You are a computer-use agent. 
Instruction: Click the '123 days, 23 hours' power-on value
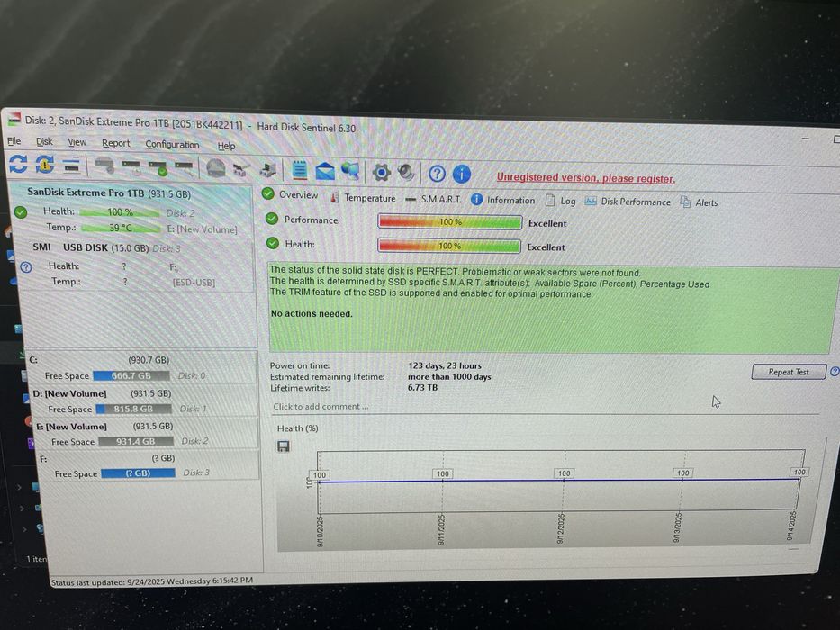click(445, 365)
